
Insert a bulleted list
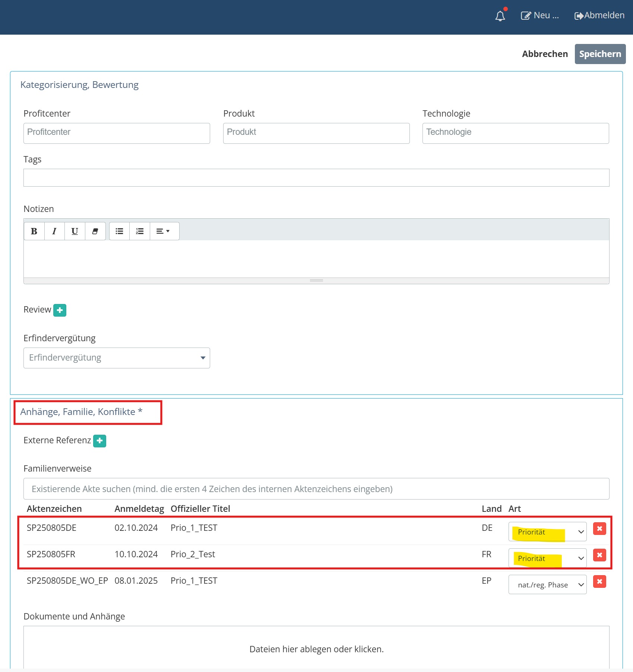[119, 231]
